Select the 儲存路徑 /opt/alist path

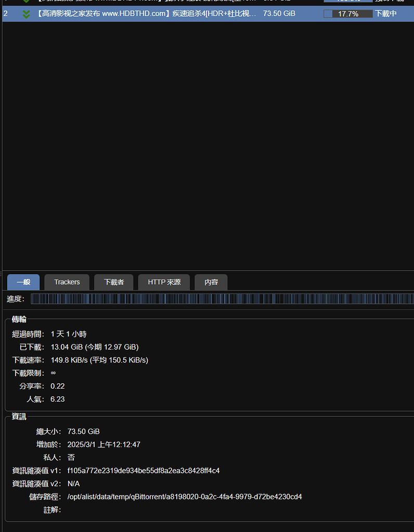[185, 497]
